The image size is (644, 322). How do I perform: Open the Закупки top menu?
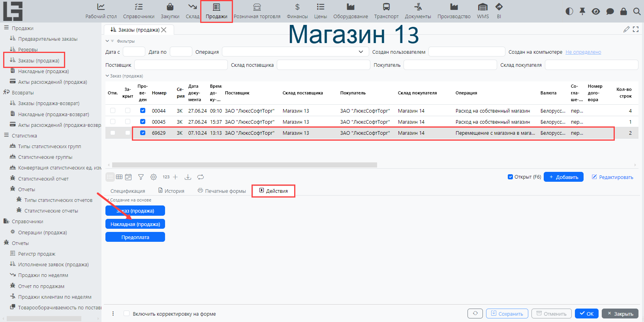tap(170, 11)
